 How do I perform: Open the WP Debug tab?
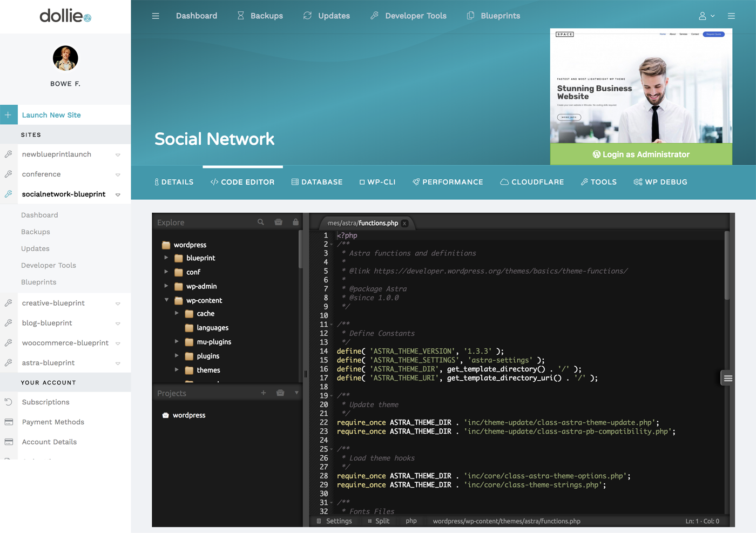point(660,182)
